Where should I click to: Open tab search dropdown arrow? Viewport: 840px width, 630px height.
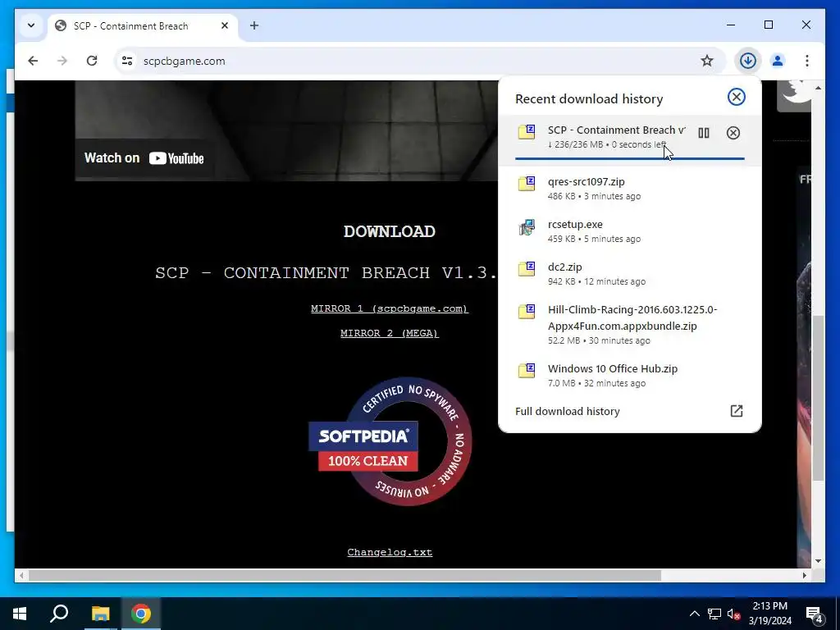tap(31, 25)
